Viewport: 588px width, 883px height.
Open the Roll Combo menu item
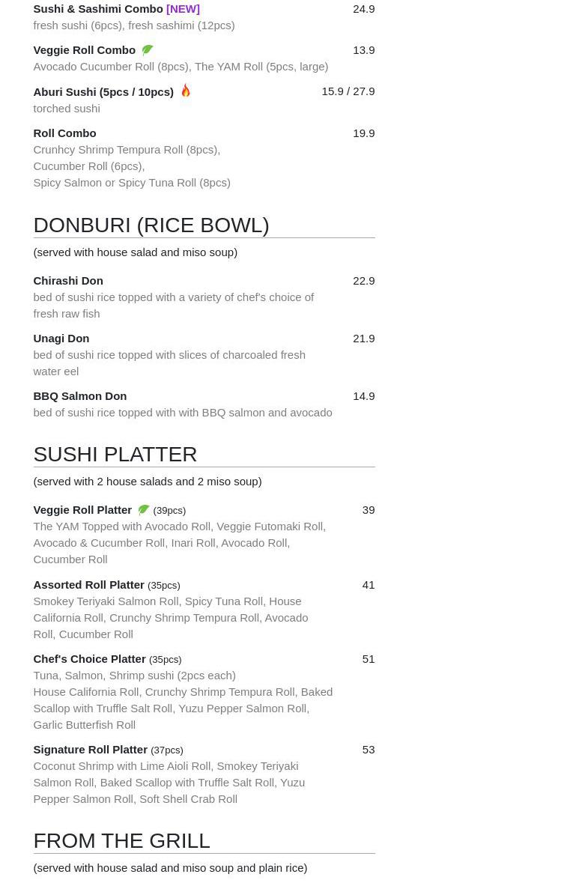click(64, 133)
